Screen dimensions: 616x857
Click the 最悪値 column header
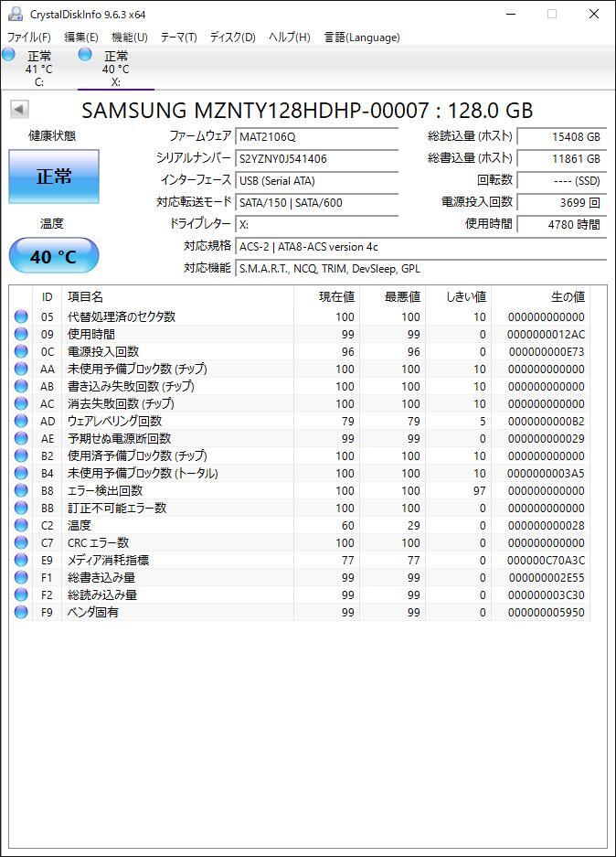[393, 296]
